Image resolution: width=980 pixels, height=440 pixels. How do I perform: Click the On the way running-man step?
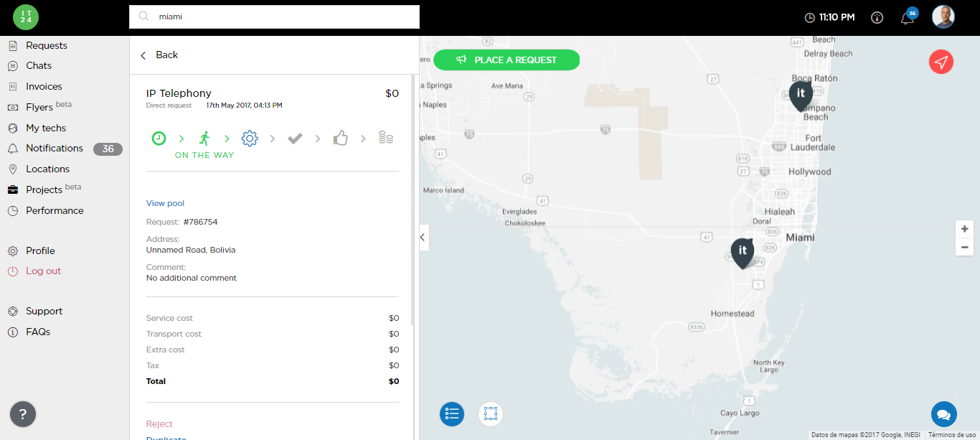(204, 139)
